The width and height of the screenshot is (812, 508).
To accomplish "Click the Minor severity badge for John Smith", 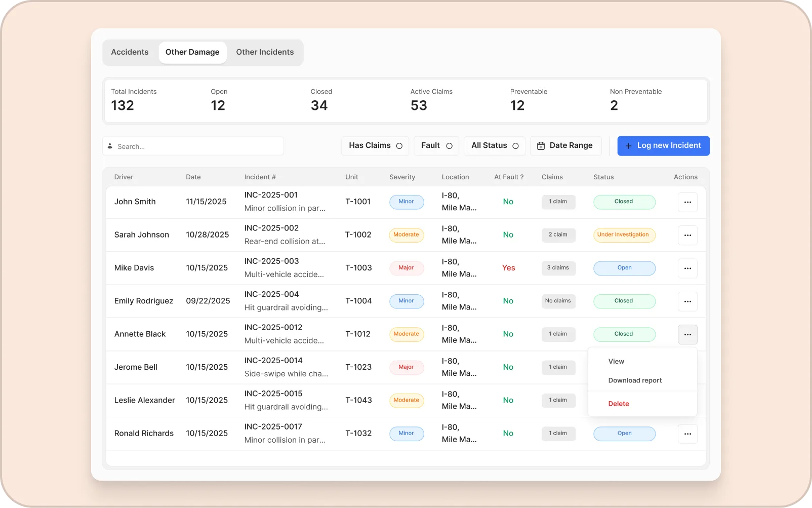I will pyautogui.click(x=407, y=202).
